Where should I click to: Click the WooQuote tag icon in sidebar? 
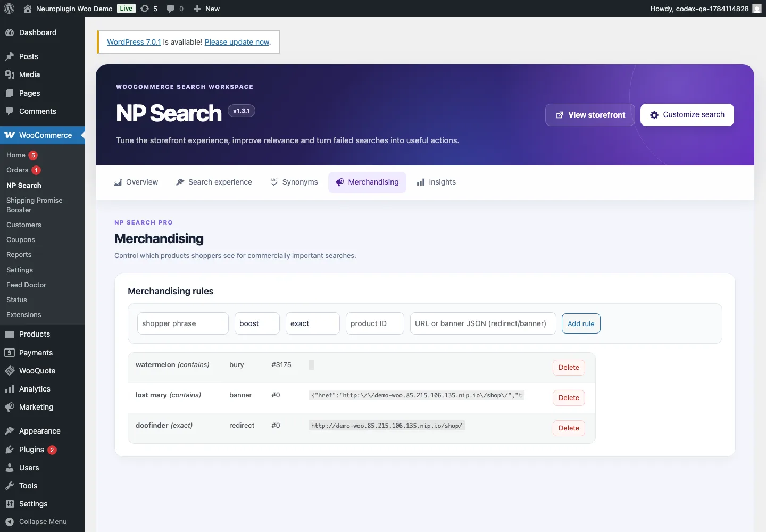[x=10, y=371]
